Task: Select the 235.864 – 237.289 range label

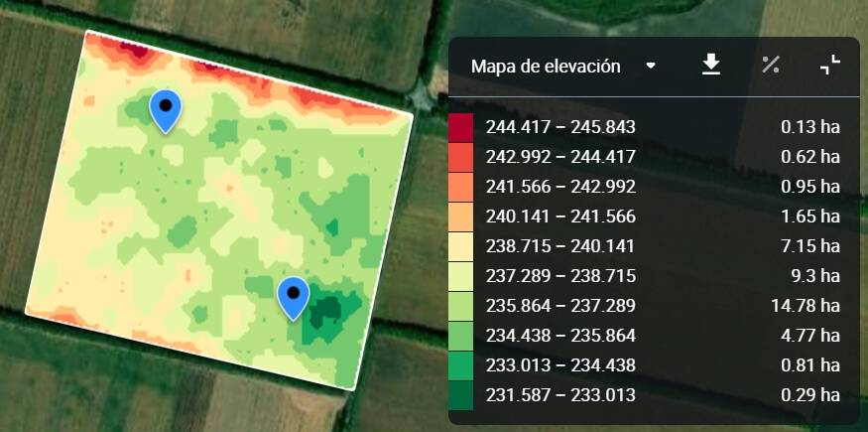Action: 560,306
